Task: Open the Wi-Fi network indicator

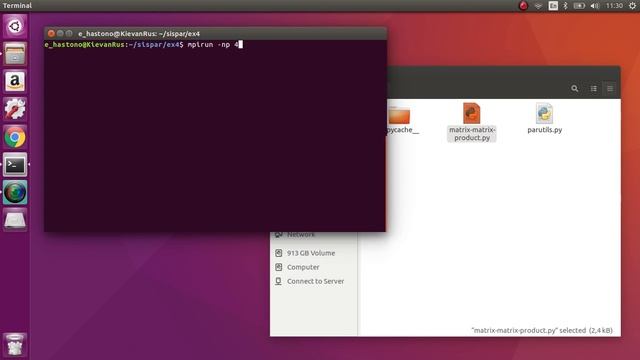Action: [x=538, y=6]
